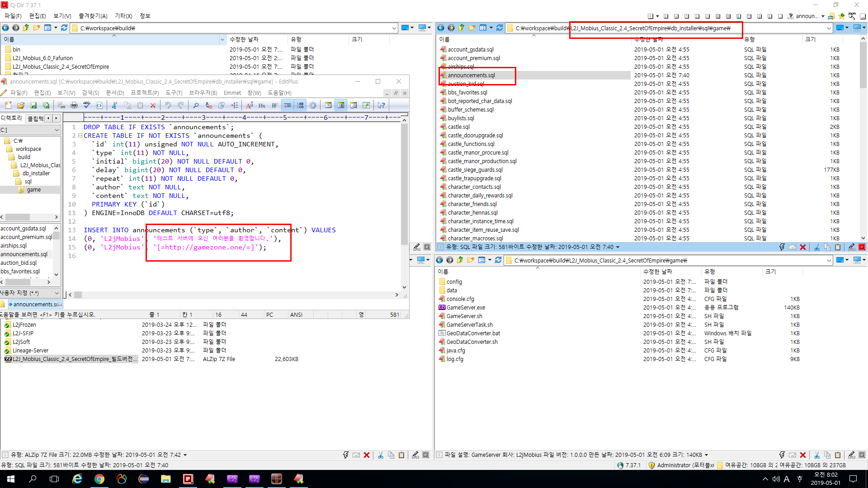
Task: Click the context help arrow icon in EditPlus
Action: (x=382, y=105)
